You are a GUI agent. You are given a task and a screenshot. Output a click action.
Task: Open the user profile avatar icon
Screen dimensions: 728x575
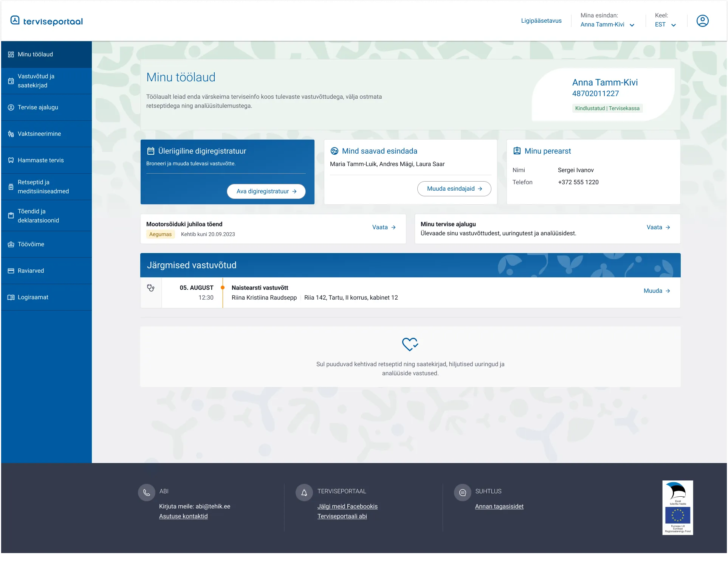point(702,21)
